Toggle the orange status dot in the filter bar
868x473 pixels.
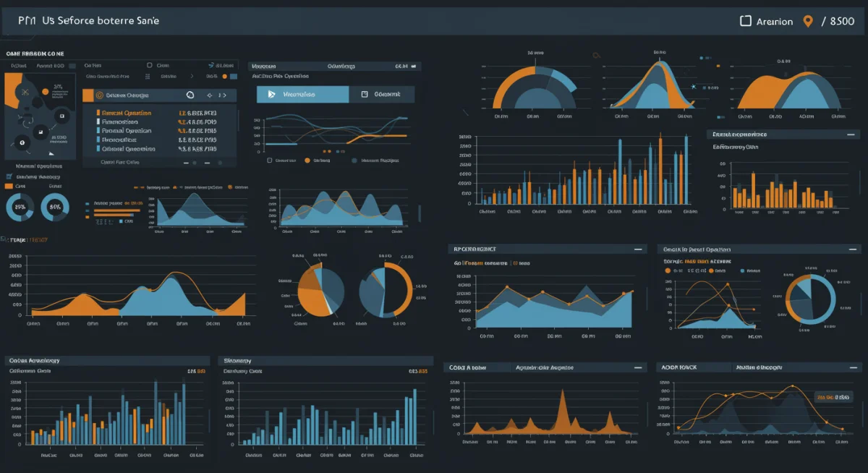pyautogui.click(x=225, y=77)
